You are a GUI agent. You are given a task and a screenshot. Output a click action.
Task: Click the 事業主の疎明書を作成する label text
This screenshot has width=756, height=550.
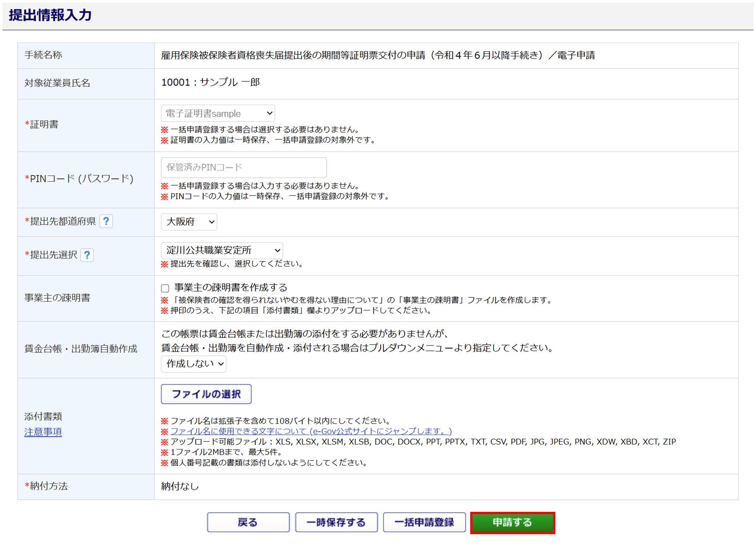click(231, 288)
